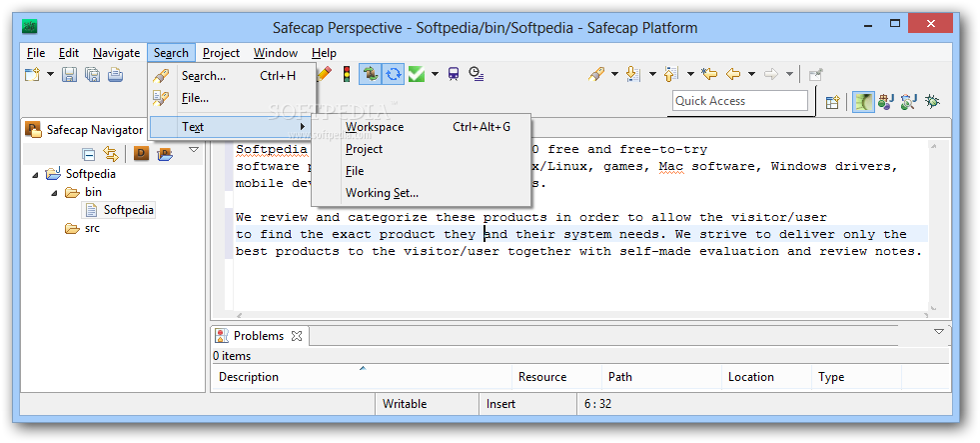Open the File menu

36,53
